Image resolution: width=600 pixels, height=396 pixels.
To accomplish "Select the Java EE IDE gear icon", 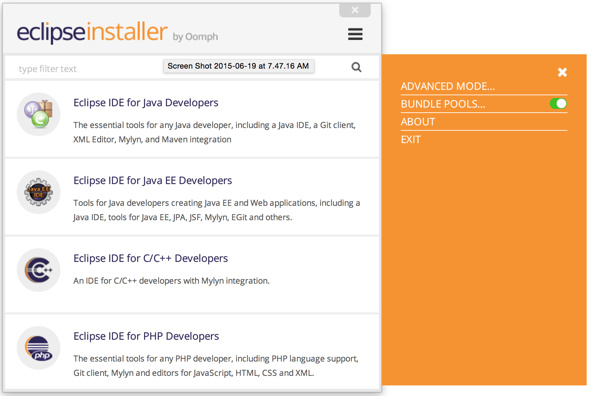I will 38,192.
